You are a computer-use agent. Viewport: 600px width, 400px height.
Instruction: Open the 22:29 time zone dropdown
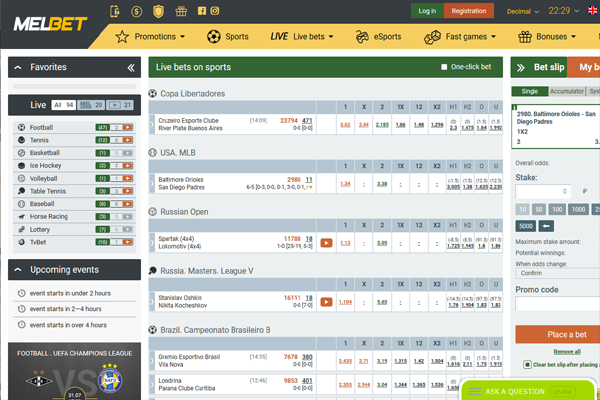[x=564, y=11]
